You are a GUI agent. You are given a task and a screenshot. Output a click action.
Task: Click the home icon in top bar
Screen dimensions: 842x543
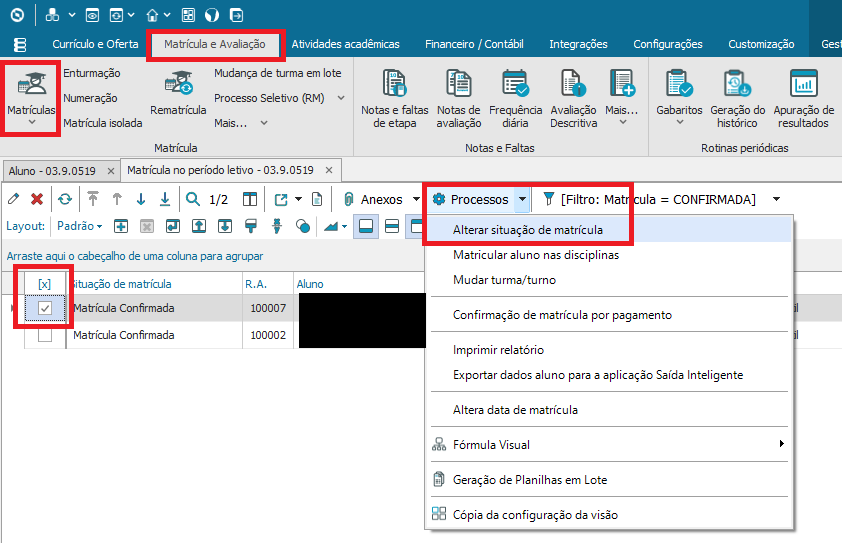(x=153, y=15)
